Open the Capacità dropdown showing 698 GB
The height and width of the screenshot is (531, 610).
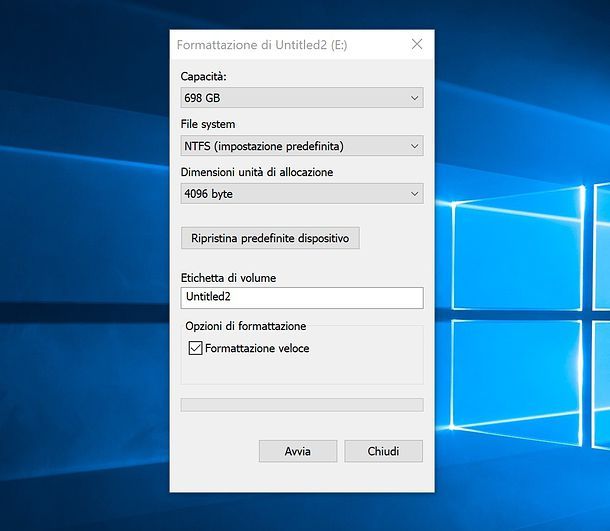(x=302, y=98)
